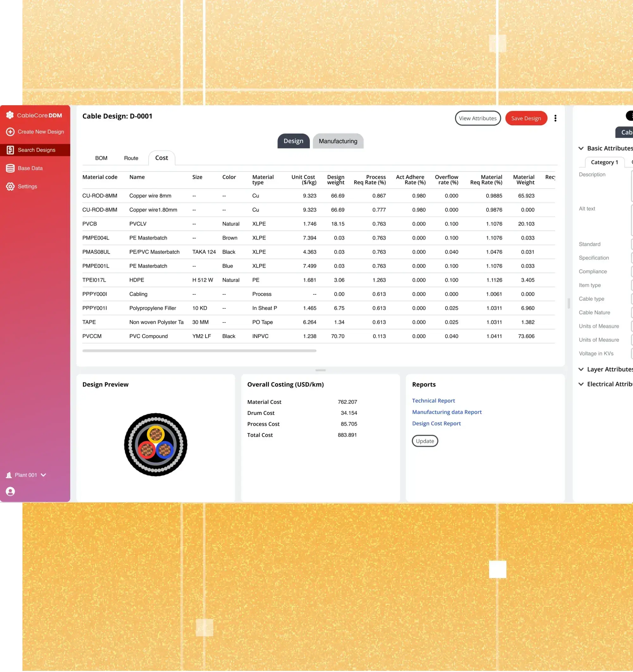
Task: Click the Save Design button
Action: coord(526,118)
